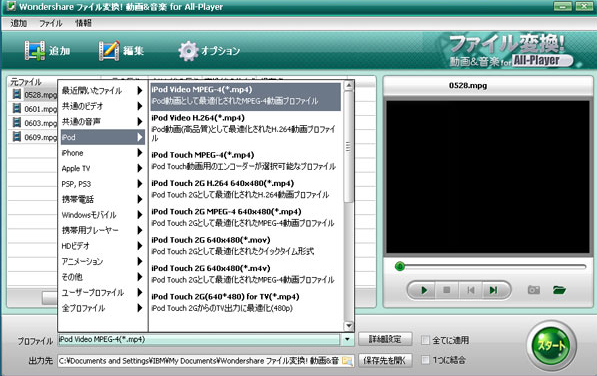Expand 共通のビデオ submenu
This screenshot has height=376, width=597.
(x=102, y=106)
